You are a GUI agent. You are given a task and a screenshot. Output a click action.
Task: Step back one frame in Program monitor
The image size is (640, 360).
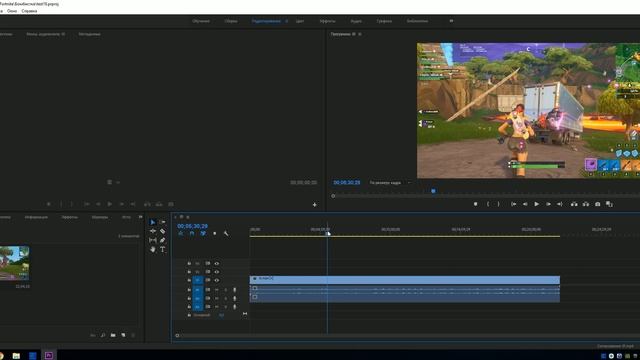(x=525, y=204)
